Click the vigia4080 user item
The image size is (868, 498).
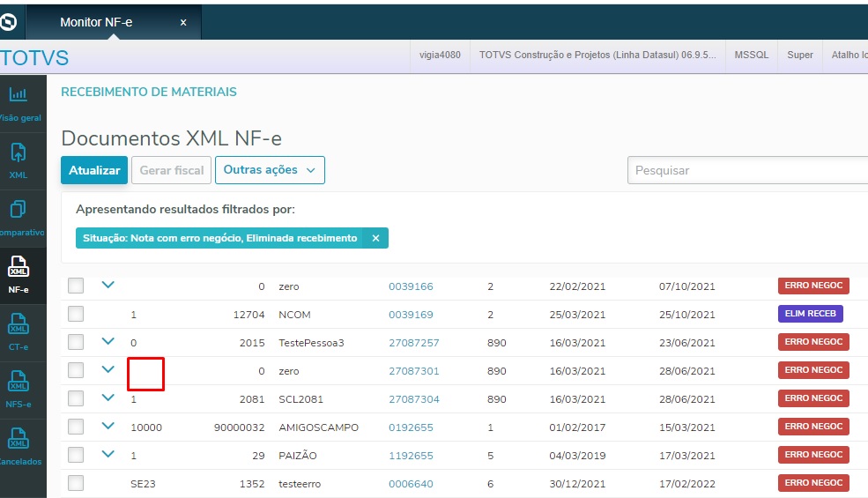[x=440, y=55]
